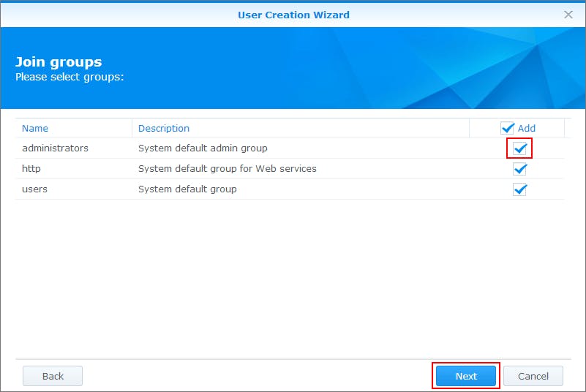
Task: Click the Add column header label
Action: [x=527, y=128]
